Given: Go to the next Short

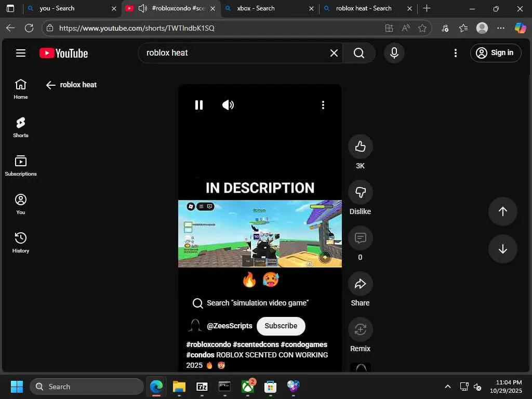Looking at the screenshot, I should [502, 249].
